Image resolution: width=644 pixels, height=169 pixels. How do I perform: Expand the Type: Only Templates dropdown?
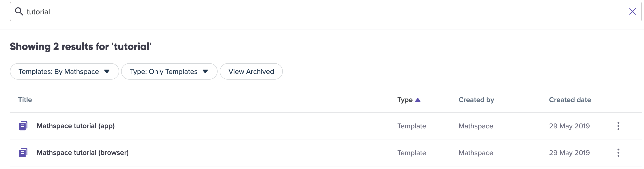pyautogui.click(x=169, y=72)
